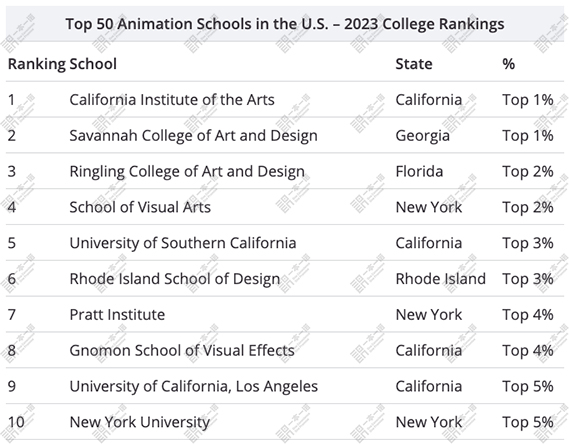Image resolution: width=570 pixels, height=444 pixels.
Task: Select ranking number 10
Action: (x=16, y=422)
